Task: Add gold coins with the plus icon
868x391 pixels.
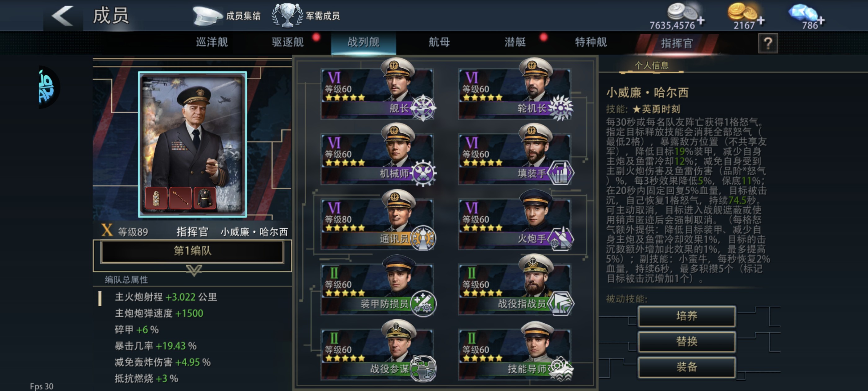Action: 760,20
